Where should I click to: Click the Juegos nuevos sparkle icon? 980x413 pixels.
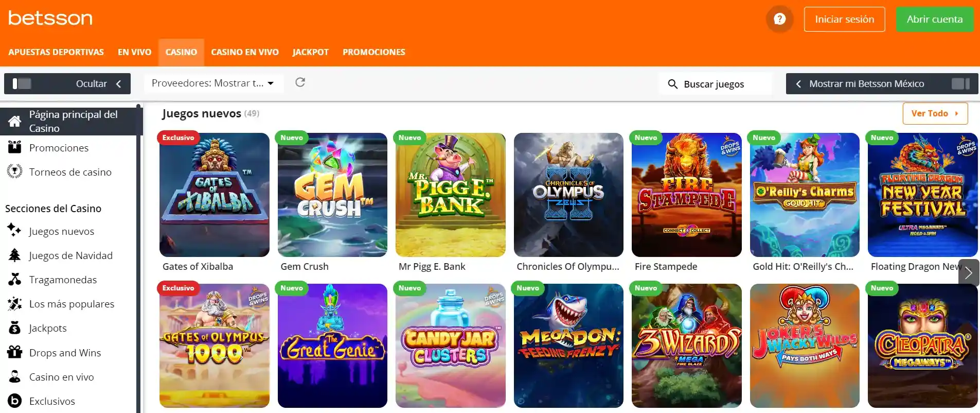tap(14, 230)
